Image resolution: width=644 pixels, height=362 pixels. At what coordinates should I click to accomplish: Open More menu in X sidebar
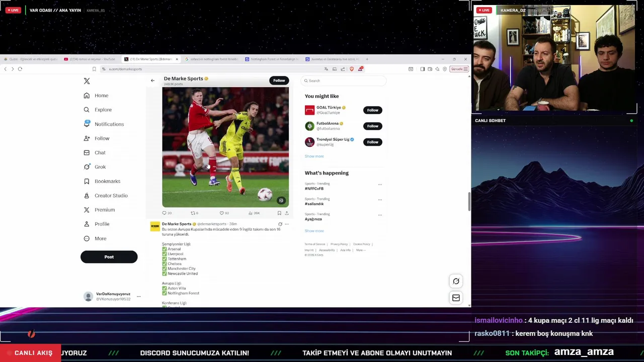95,238
